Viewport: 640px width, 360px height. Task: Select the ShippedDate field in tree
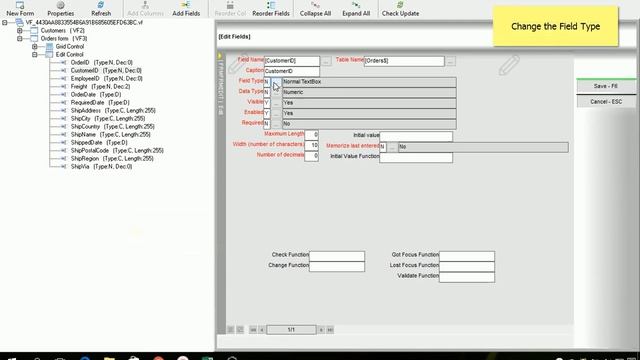click(99, 142)
